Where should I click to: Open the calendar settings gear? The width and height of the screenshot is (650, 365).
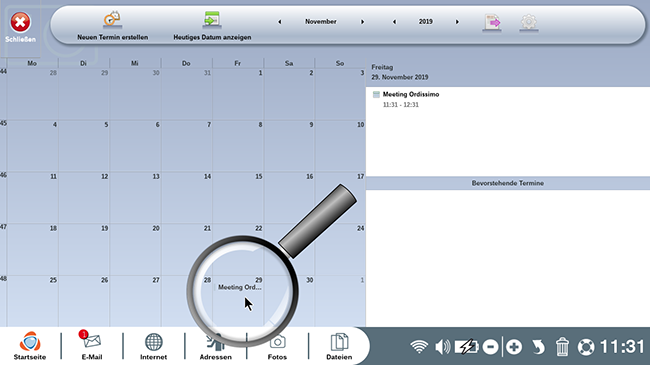529,22
